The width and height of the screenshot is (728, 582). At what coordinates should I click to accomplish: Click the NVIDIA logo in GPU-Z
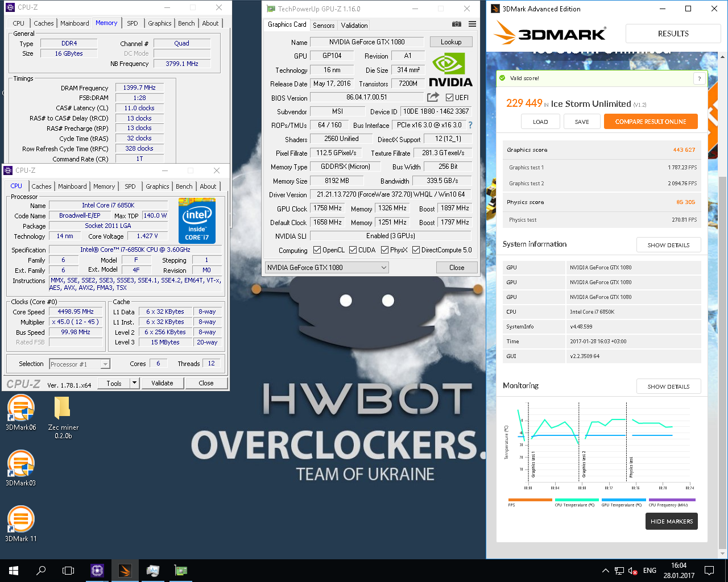coord(450,70)
